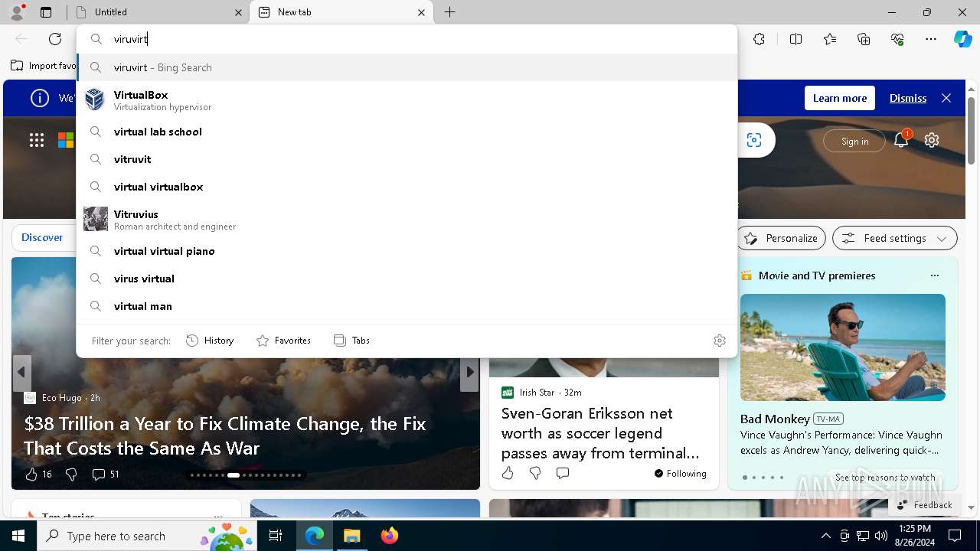This screenshot has width=980, height=551.
Task: Close the blue notification banner
Action: coord(946,98)
